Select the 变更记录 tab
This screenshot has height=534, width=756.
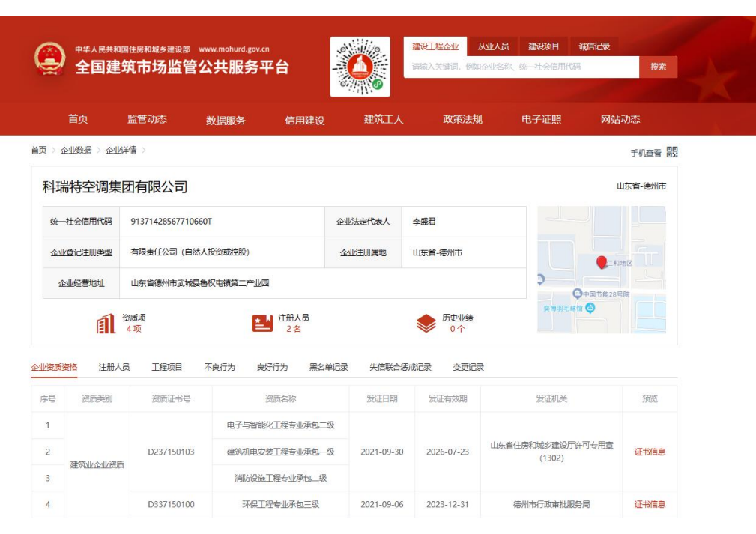[x=470, y=367]
